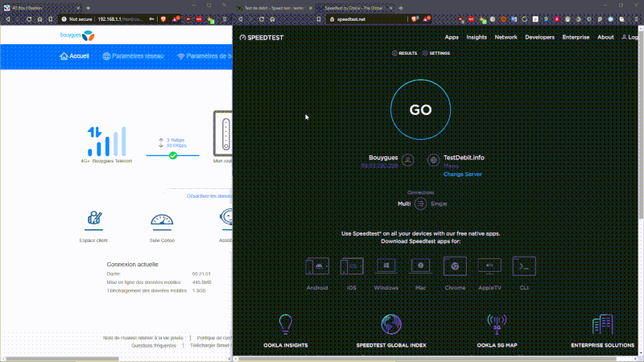Open Speedtest RESULTS page

click(405, 53)
